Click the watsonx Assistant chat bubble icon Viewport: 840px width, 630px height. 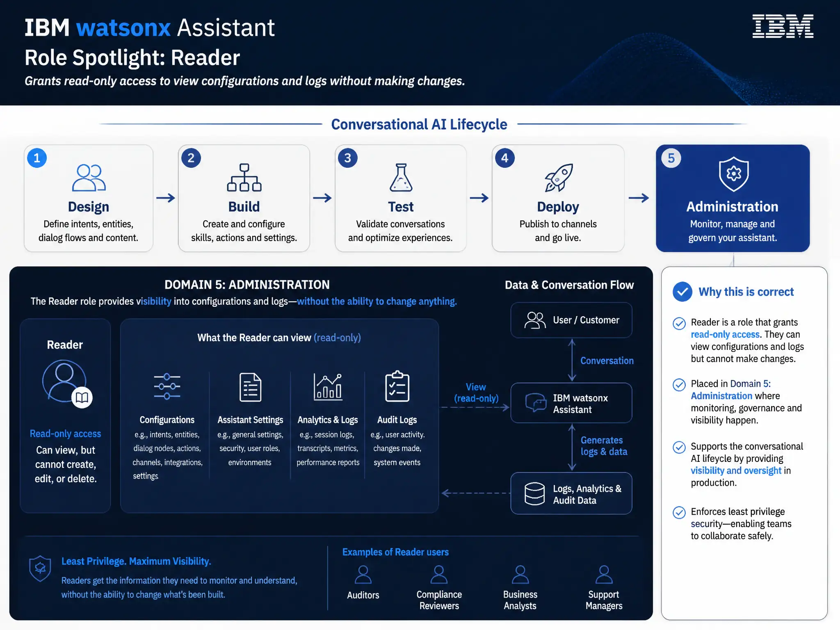tap(536, 403)
